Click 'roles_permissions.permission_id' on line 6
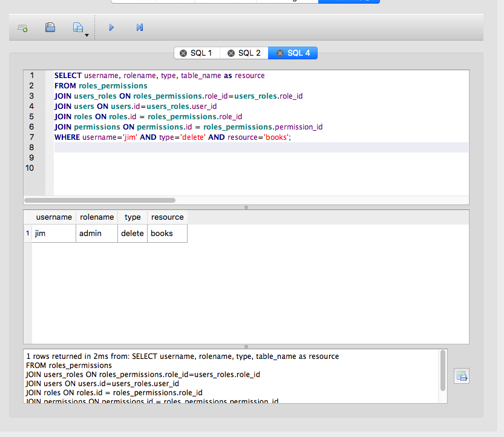Image resolution: width=504 pixels, height=437 pixels. (263, 127)
